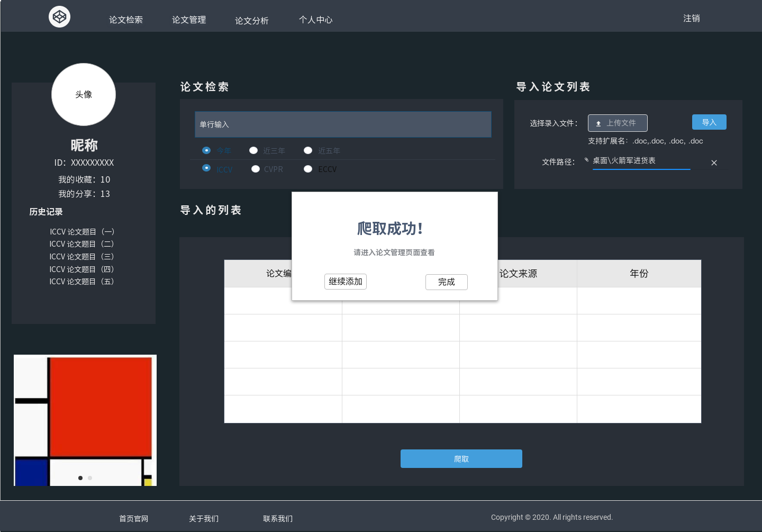
Task: Open history item ICCV 论文题目（四）
Action: [82, 269]
